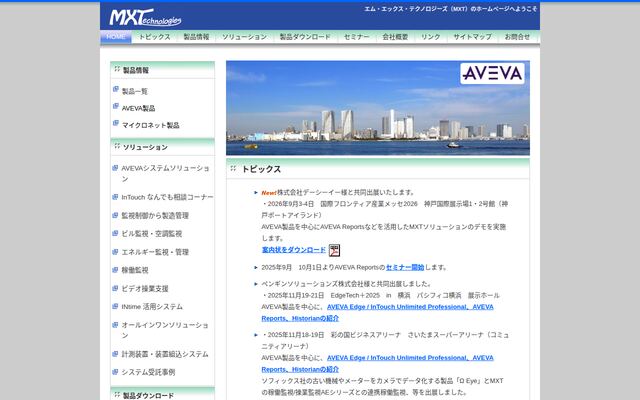Click the MXTechnologies logo
This screenshot has height=400, width=640.
tap(145, 18)
